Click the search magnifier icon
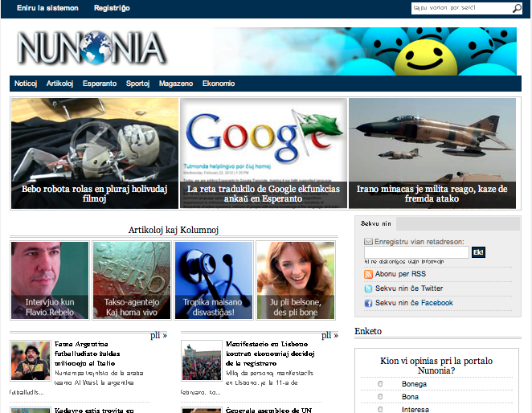Screen dimensions: 532x413 click(x=517, y=8)
